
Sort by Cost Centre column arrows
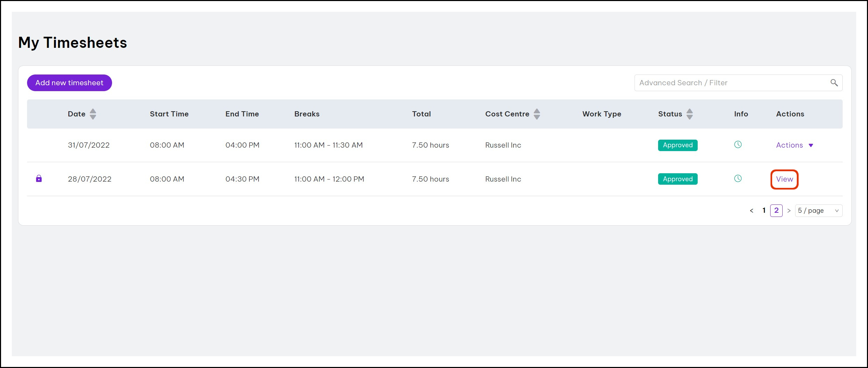coord(537,114)
